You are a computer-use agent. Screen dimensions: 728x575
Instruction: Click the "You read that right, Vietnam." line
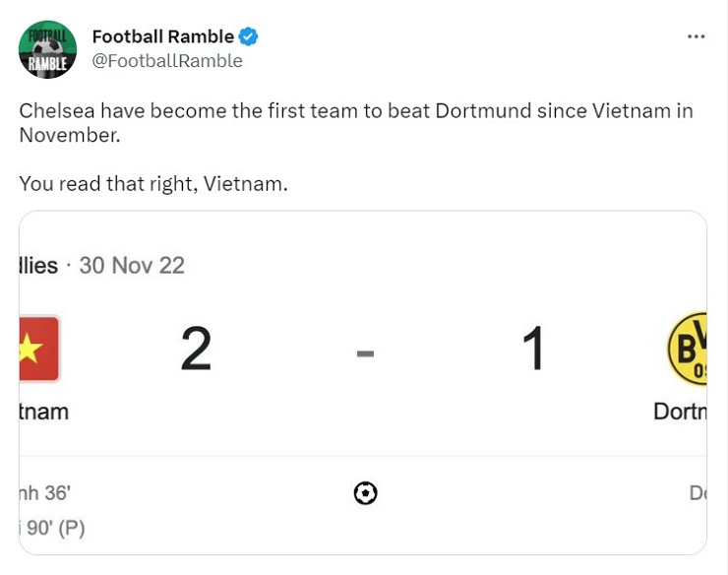pyautogui.click(x=153, y=184)
